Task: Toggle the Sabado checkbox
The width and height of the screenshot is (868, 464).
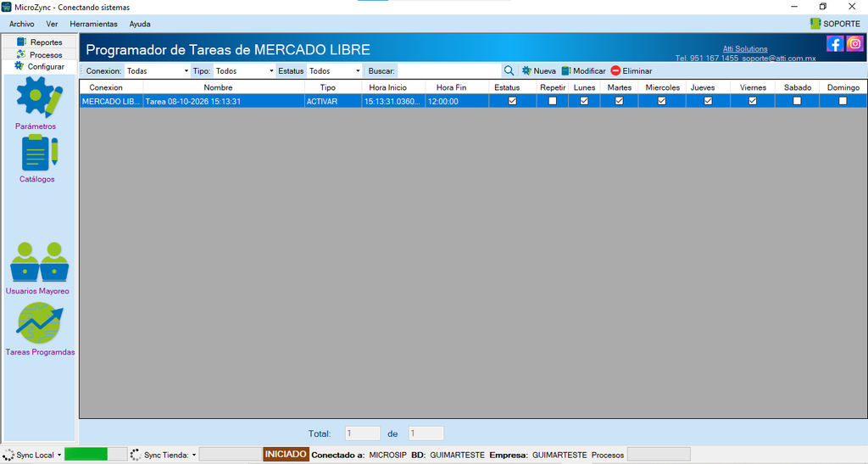Action: (797, 101)
